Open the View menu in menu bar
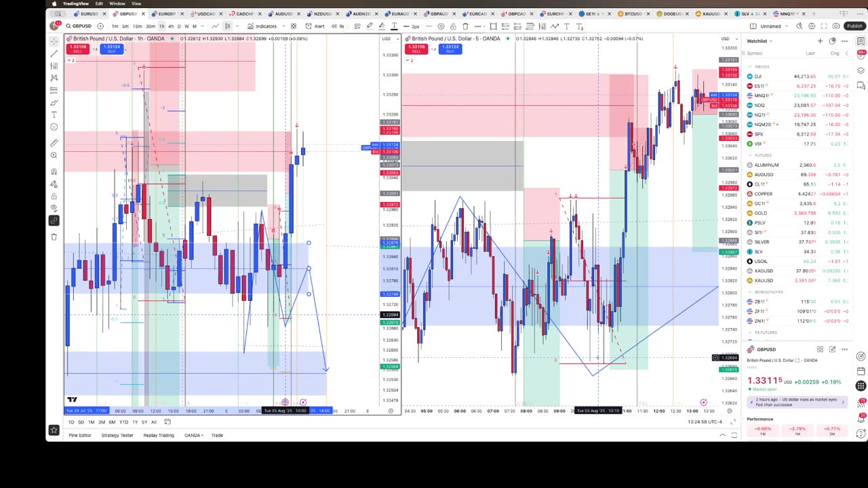The width and height of the screenshot is (868, 488). pyautogui.click(x=136, y=4)
